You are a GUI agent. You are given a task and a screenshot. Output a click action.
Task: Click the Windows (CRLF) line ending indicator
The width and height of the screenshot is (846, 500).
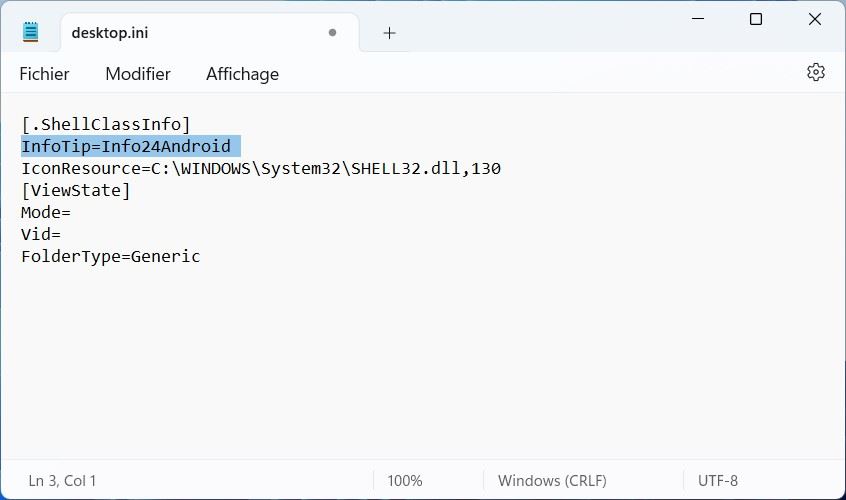(x=552, y=481)
